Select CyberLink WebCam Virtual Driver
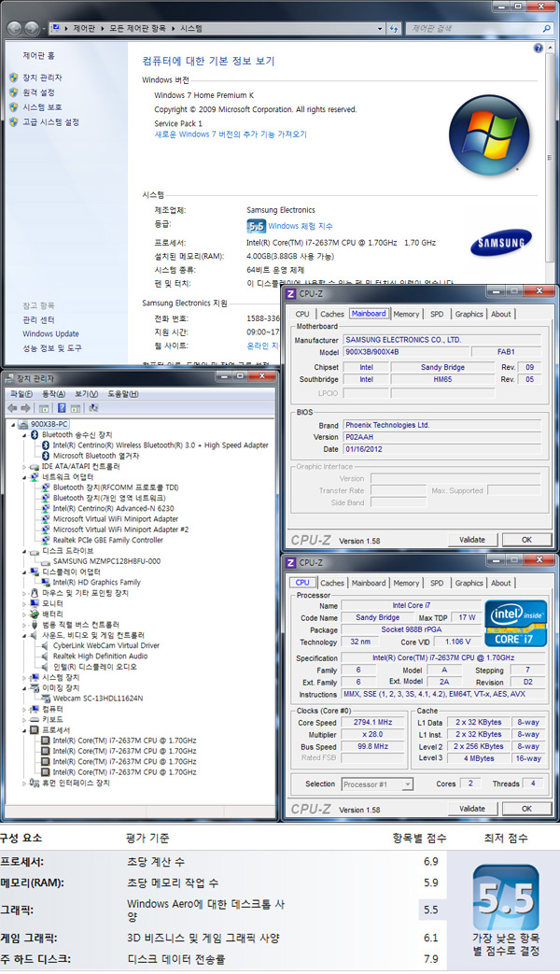The image size is (560, 974). click(x=106, y=645)
